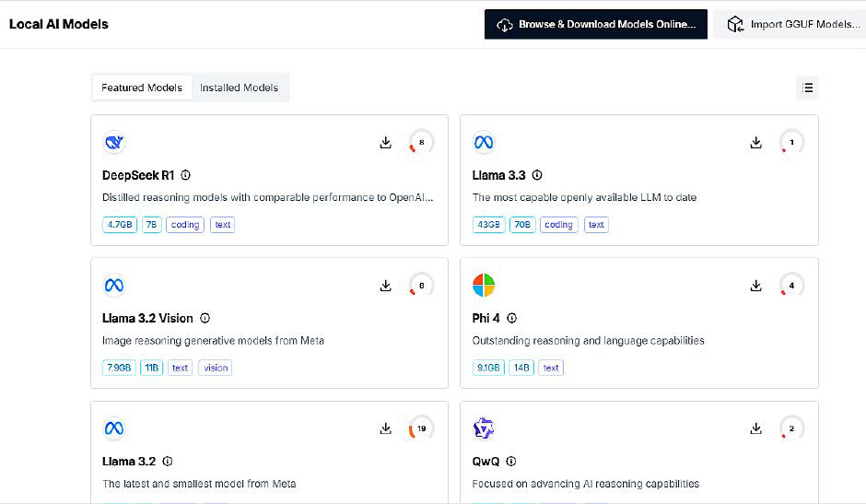Switch to the Installed Models tab
This screenshot has height=504, width=866.
click(x=240, y=88)
